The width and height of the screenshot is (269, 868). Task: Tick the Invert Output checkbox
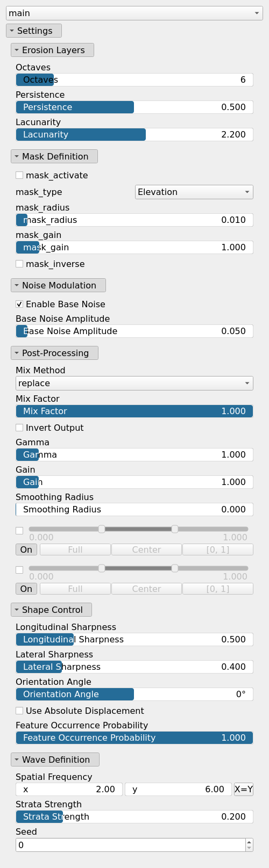(19, 428)
